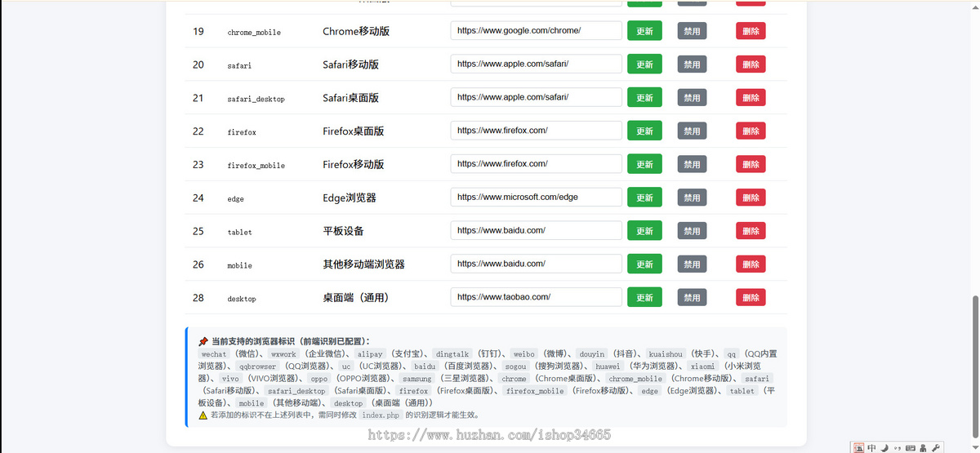Click the 'wechat' tag in the footer note
The width and height of the screenshot is (980, 453).
[x=214, y=354]
